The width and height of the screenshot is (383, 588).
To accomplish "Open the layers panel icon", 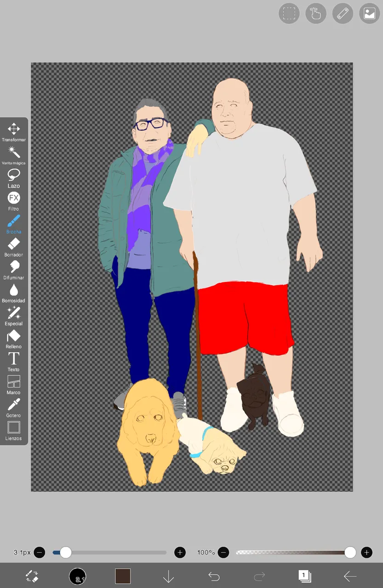I will (x=305, y=576).
